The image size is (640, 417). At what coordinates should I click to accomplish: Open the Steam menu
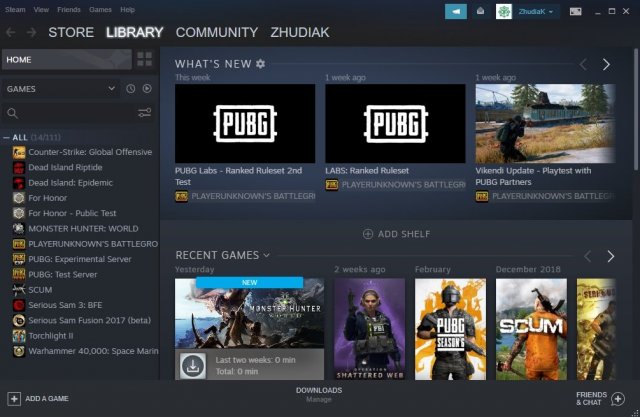(15, 9)
